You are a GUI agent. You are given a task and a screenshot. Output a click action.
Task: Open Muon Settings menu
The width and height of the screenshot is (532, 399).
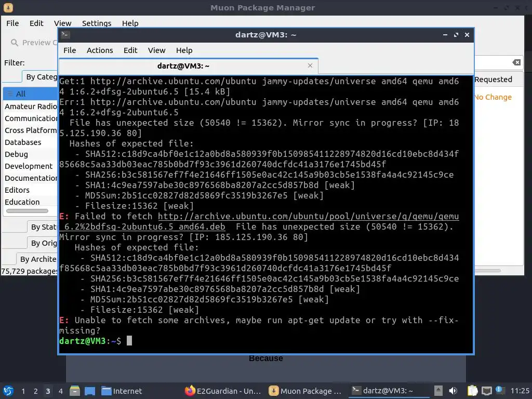(x=97, y=23)
